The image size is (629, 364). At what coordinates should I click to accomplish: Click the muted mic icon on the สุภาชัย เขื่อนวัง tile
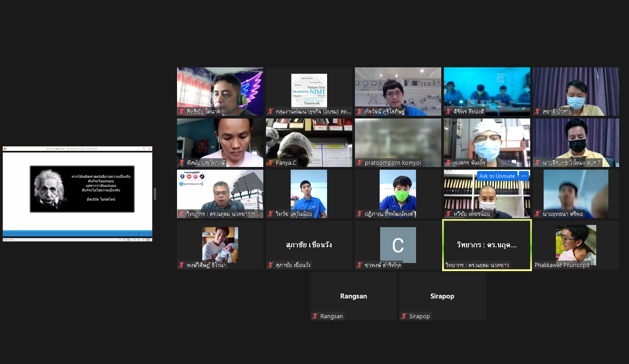coord(270,265)
